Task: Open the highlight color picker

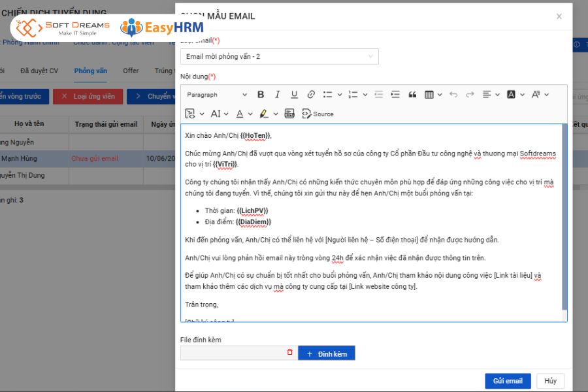Action: click(267, 114)
